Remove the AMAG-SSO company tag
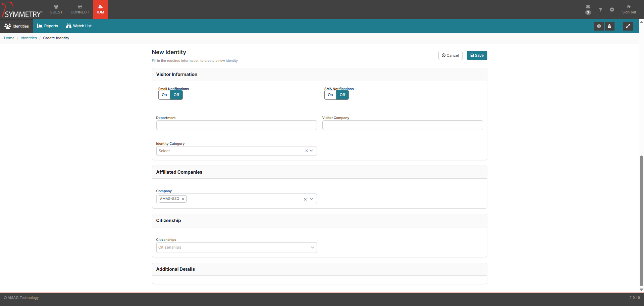 tap(183, 199)
